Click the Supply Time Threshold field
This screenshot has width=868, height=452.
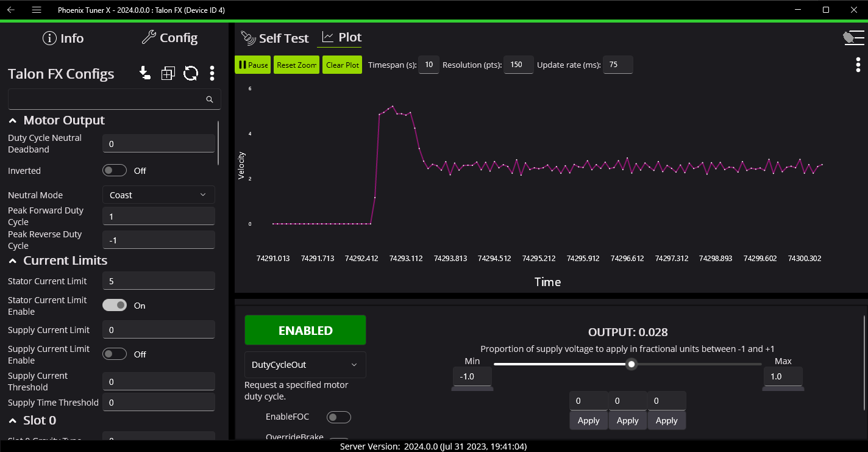[x=158, y=402]
